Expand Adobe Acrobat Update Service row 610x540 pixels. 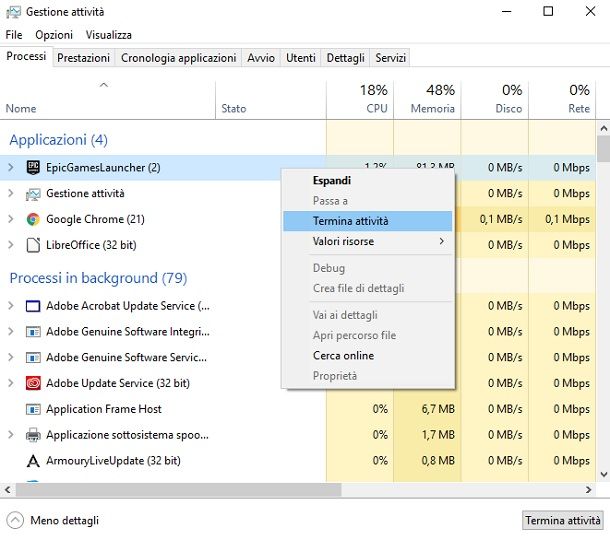pos(11,306)
